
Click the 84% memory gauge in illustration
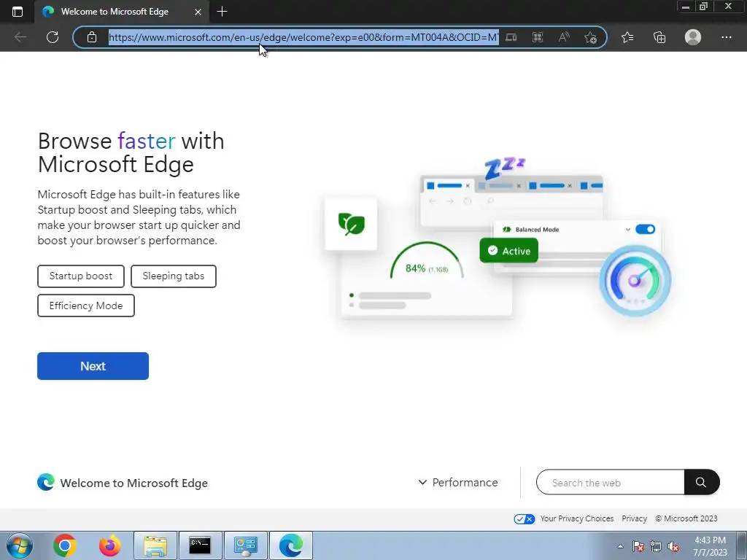[x=426, y=261]
